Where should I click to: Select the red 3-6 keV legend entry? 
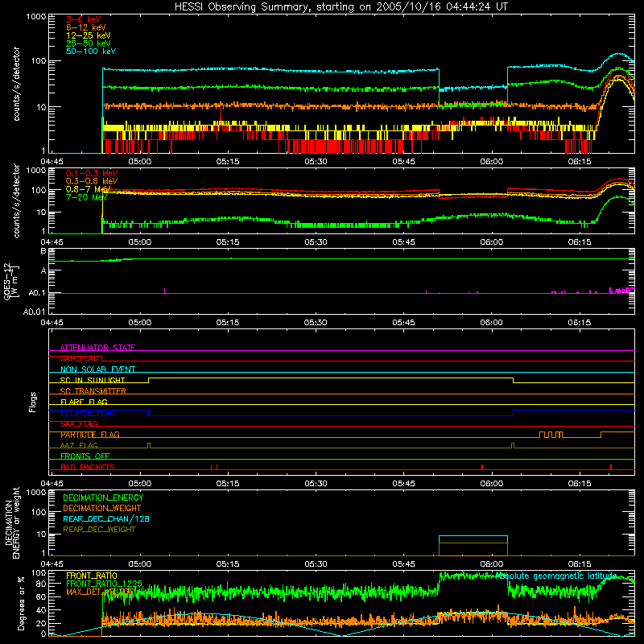pyautogui.click(x=84, y=19)
